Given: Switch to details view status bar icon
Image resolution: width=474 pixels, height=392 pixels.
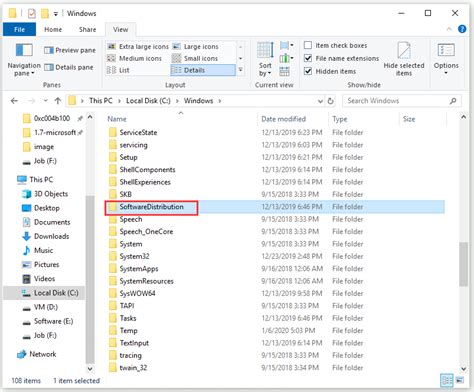Looking at the screenshot, I should tap(447, 380).
